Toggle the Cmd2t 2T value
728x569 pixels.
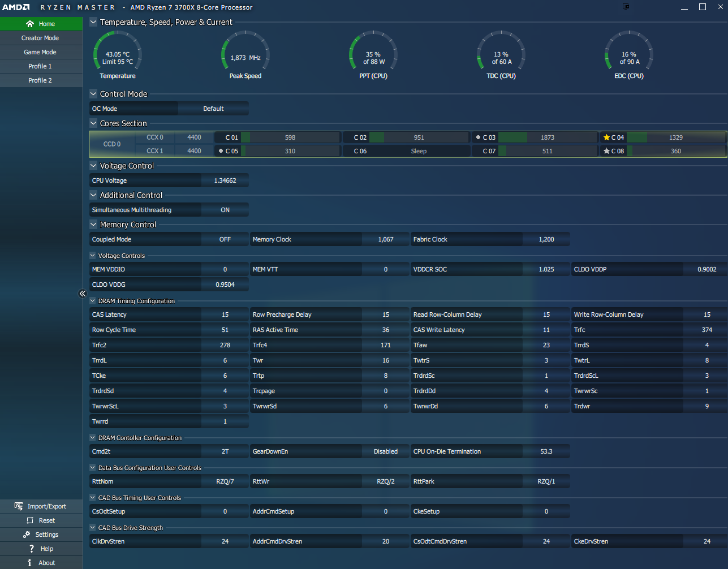click(225, 451)
